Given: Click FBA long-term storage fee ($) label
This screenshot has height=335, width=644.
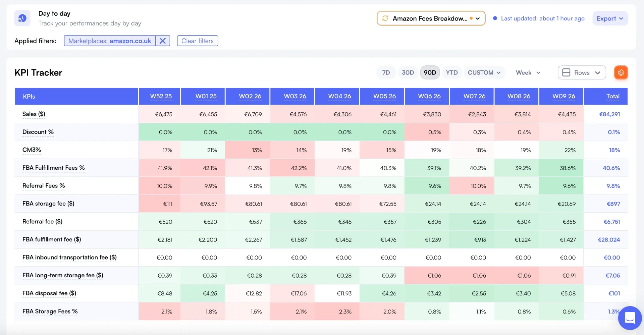Looking at the screenshot, I should (63, 275).
